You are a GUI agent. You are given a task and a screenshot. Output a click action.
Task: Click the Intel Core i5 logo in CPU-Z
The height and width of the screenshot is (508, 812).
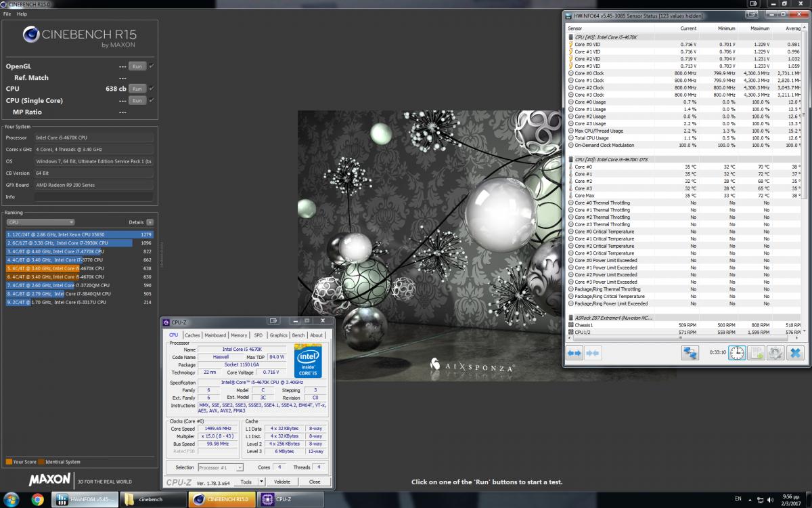tap(308, 361)
